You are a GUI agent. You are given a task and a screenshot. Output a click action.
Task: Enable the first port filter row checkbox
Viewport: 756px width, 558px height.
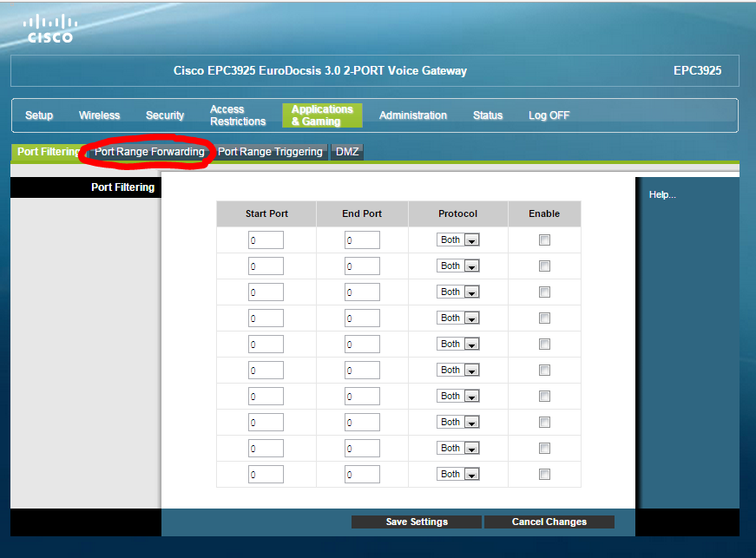(544, 240)
